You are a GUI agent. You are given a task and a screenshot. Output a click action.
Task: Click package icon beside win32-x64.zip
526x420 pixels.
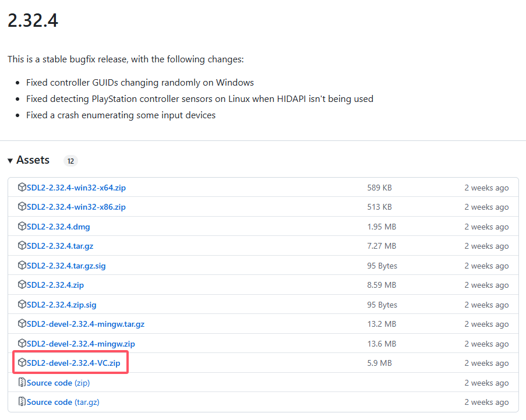click(x=22, y=187)
